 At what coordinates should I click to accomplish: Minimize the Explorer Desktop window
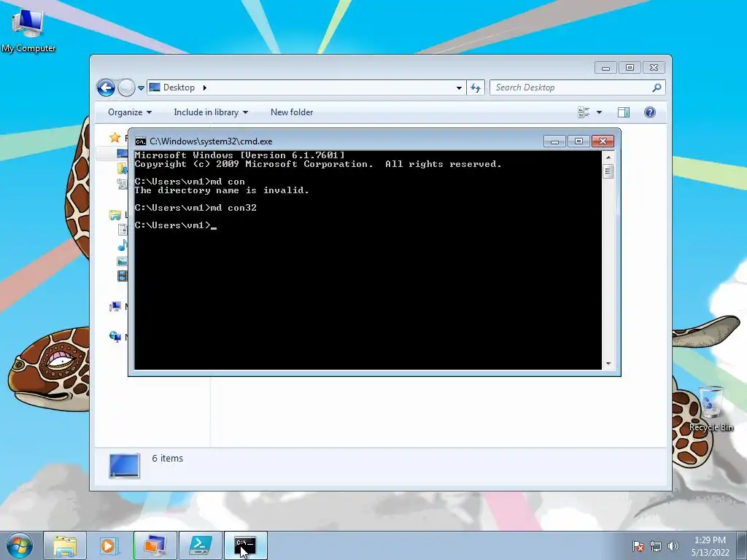(x=605, y=68)
